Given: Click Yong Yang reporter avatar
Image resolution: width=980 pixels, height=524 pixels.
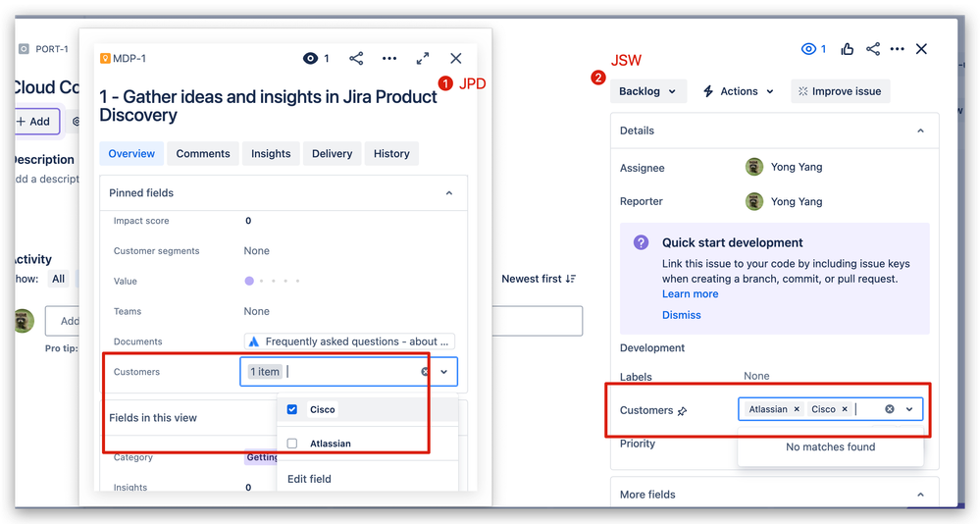Looking at the screenshot, I should 754,201.
